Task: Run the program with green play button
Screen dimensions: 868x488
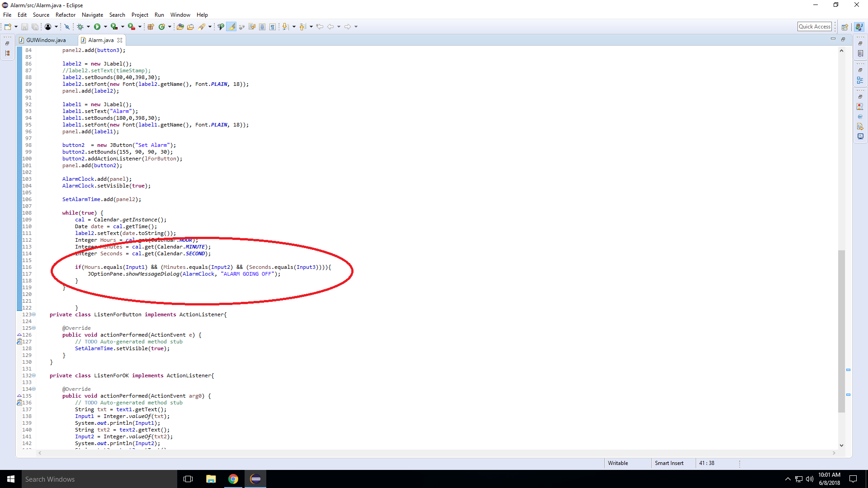Action: coord(97,27)
